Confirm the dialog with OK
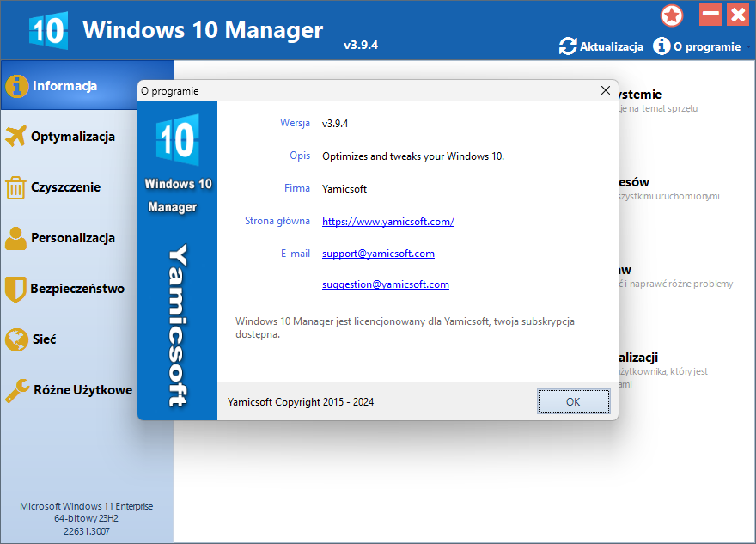Screen dimensions: 756x544 (x=573, y=401)
